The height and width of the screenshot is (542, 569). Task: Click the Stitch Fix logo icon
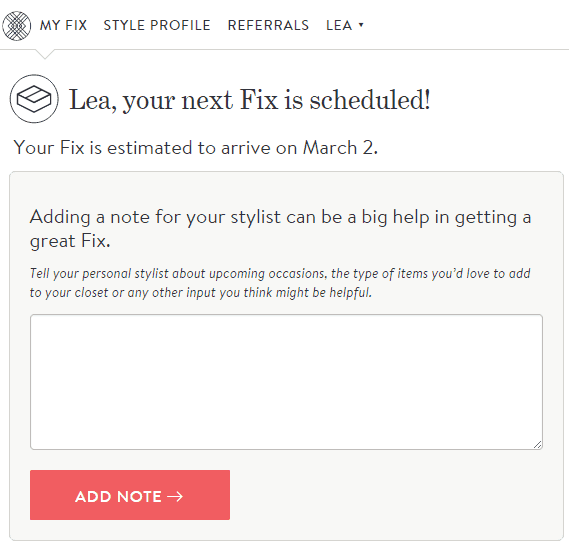[x=17, y=26]
